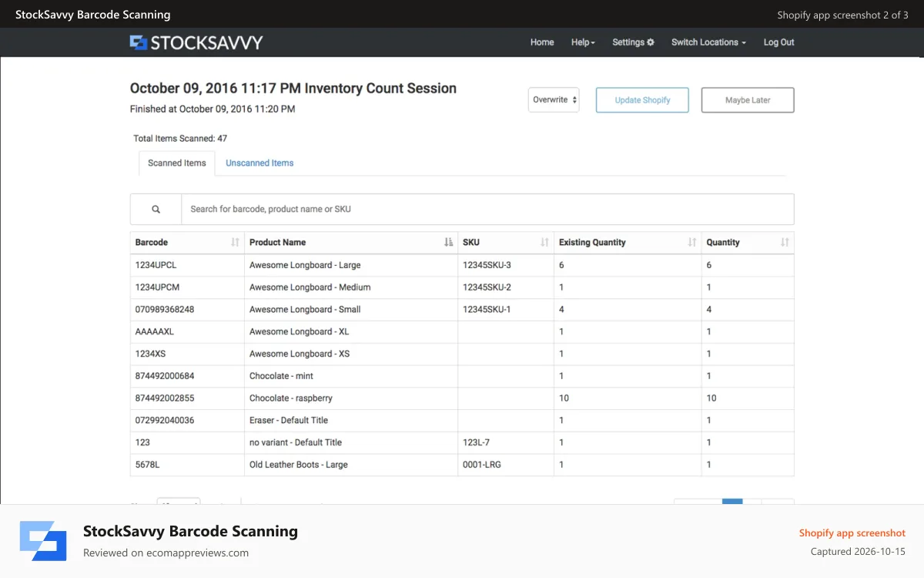
Task: Sort by Barcode column arrows
Action: click(235, 242)
